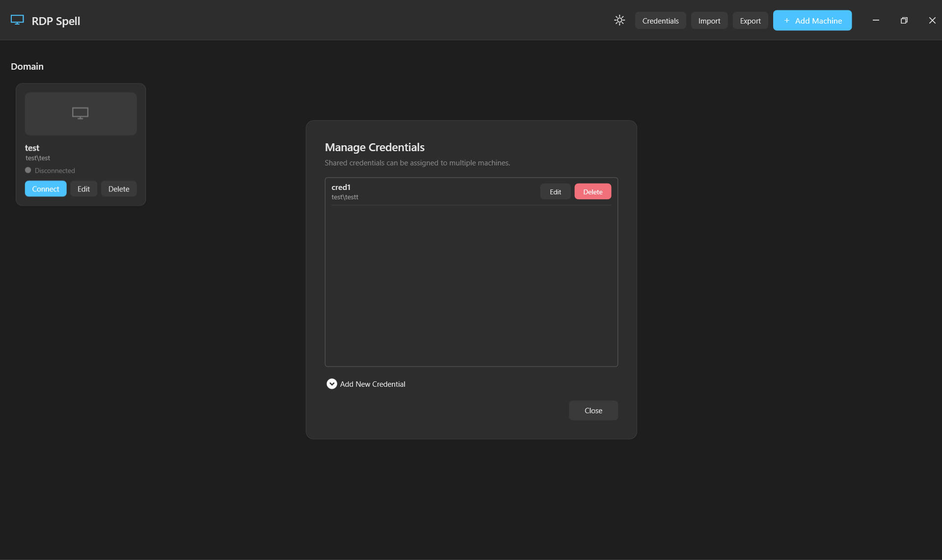Toggle connection state for the test machine
Viewport: 942px width, 560px height.
tap(45, 188)
